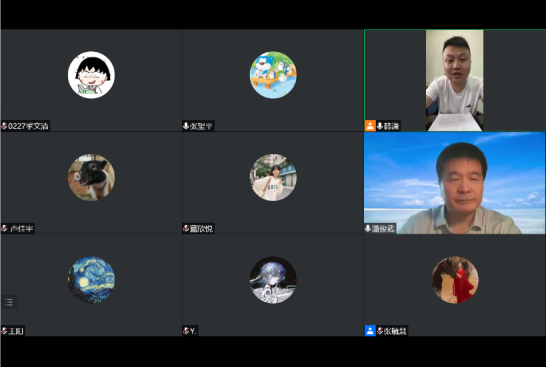This screenshot has height=367, width=547.
Task: Select the cartoon penguins avatar
Action: click(273, 75)
